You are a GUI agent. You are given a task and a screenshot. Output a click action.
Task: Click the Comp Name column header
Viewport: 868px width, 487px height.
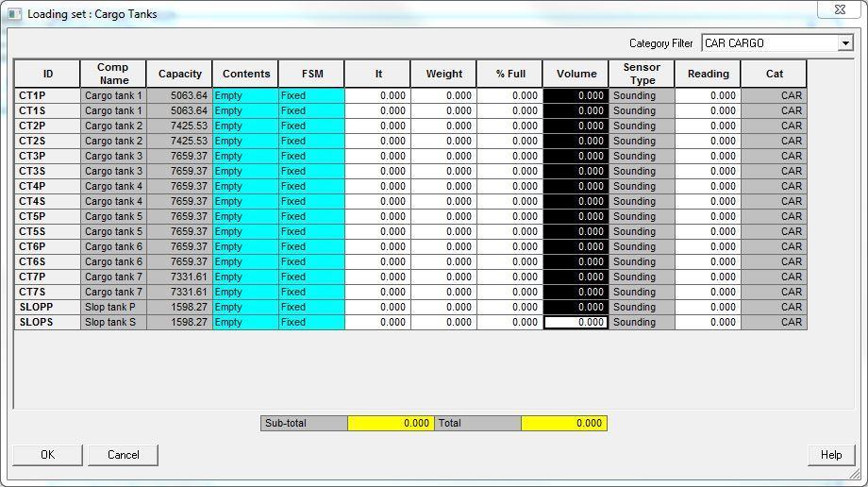[x=113, y=74]
